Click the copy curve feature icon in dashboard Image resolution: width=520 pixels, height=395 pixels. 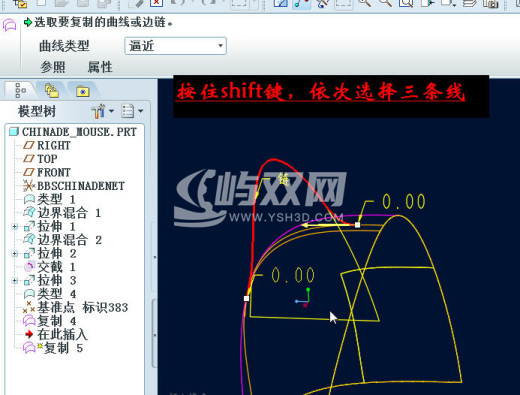point(9,25)
